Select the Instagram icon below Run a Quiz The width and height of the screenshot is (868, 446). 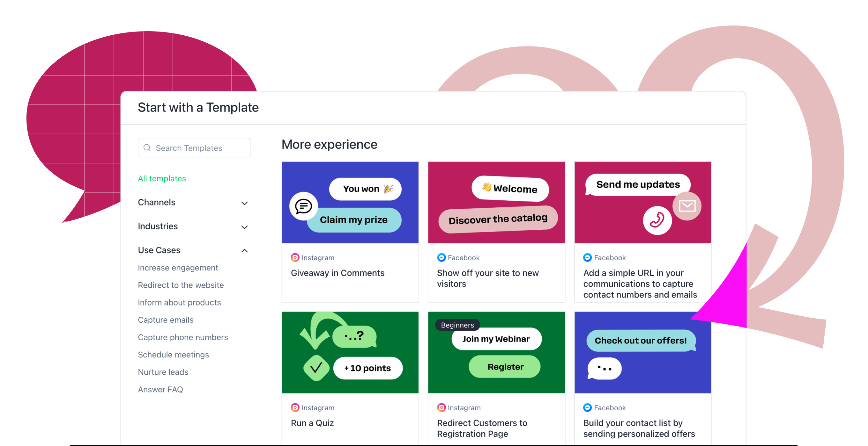[x=295, y=407]
